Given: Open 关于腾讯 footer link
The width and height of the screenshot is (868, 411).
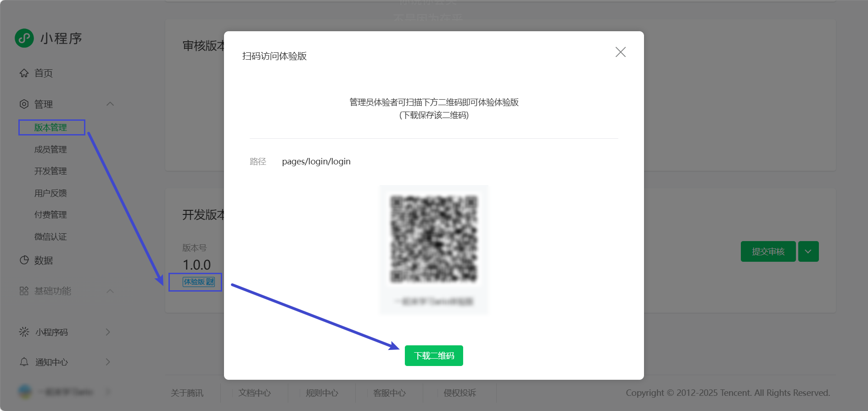Looking at the screenshot, I should point(187,393).
